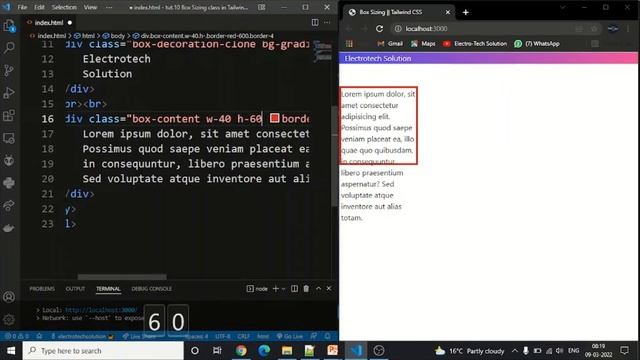Open the Python extension icon in activity bar
The height and width of the screenshot is (360, 640).
pyautogui.click(x=9, y=182)
